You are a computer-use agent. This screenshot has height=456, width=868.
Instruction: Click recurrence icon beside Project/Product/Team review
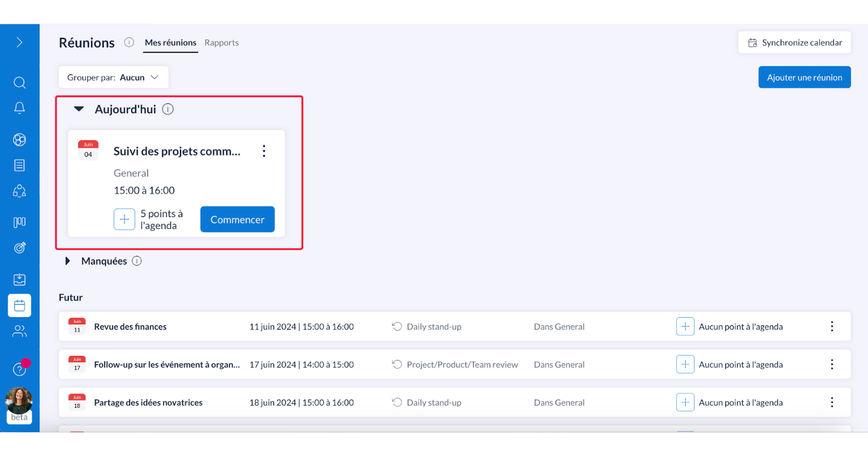[397, 364]
